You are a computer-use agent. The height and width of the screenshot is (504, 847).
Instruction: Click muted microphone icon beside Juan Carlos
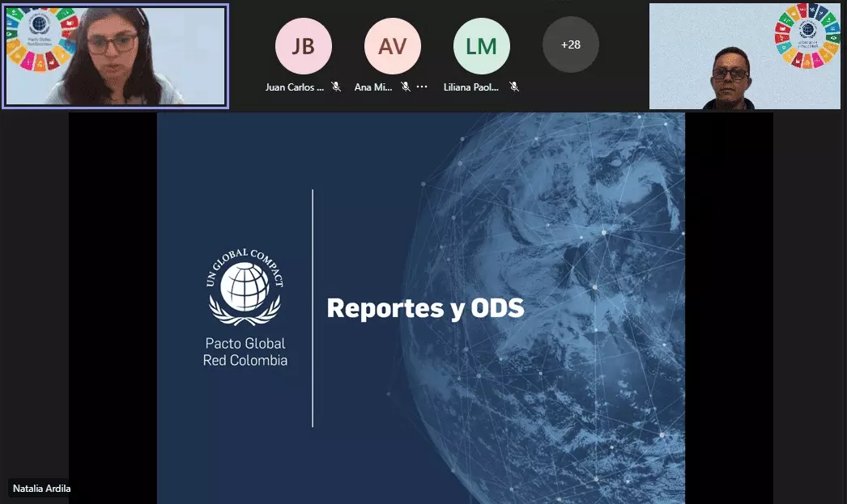(x=336, y=87)
